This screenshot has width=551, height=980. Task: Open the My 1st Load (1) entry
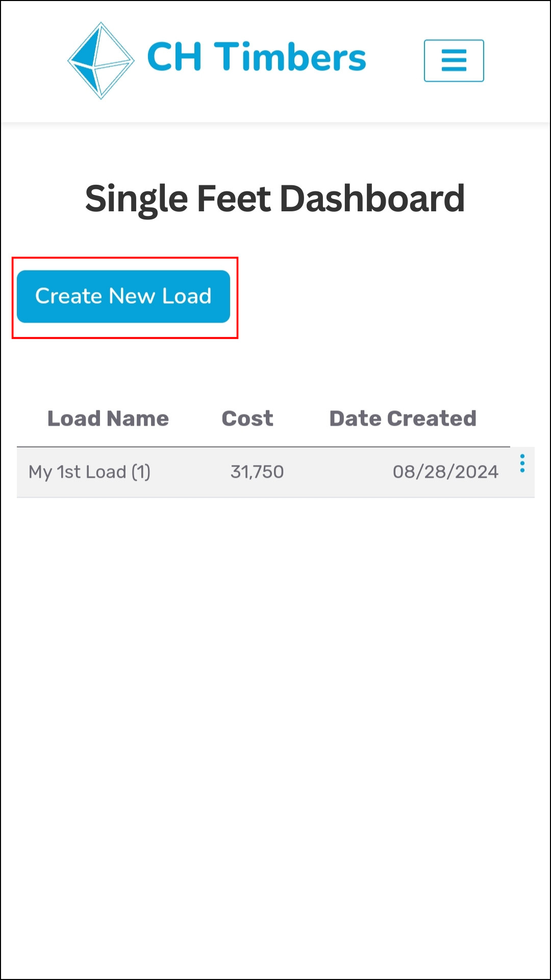tap(89, 472)
